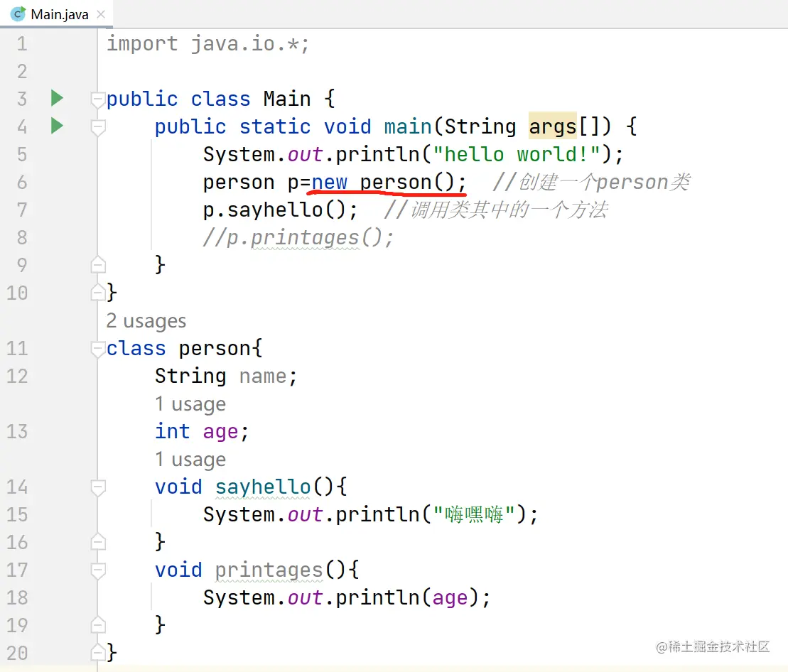Click the fold end marker on line 19
The image size is (788, 672).
tap(98, 624)
